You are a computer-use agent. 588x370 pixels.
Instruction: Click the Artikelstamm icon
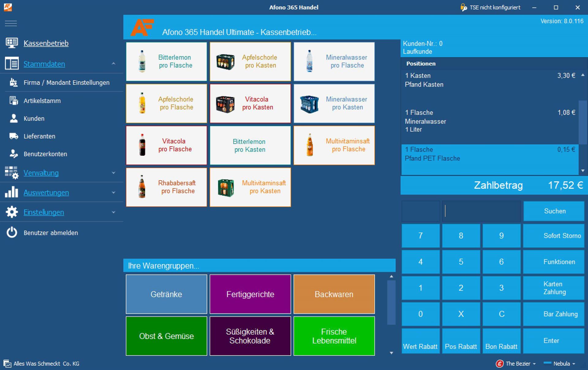click(x=13, y=100)
